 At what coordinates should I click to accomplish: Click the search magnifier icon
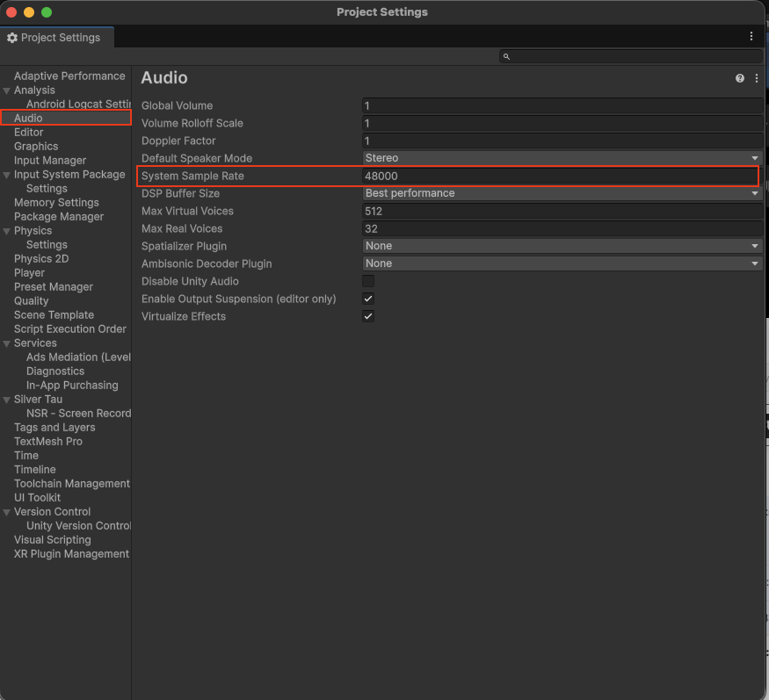506,57
